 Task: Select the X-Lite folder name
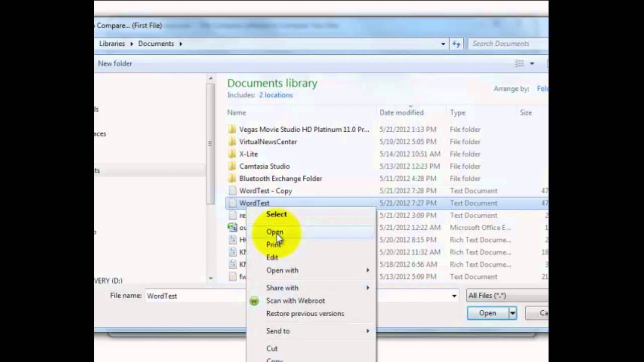249,154
